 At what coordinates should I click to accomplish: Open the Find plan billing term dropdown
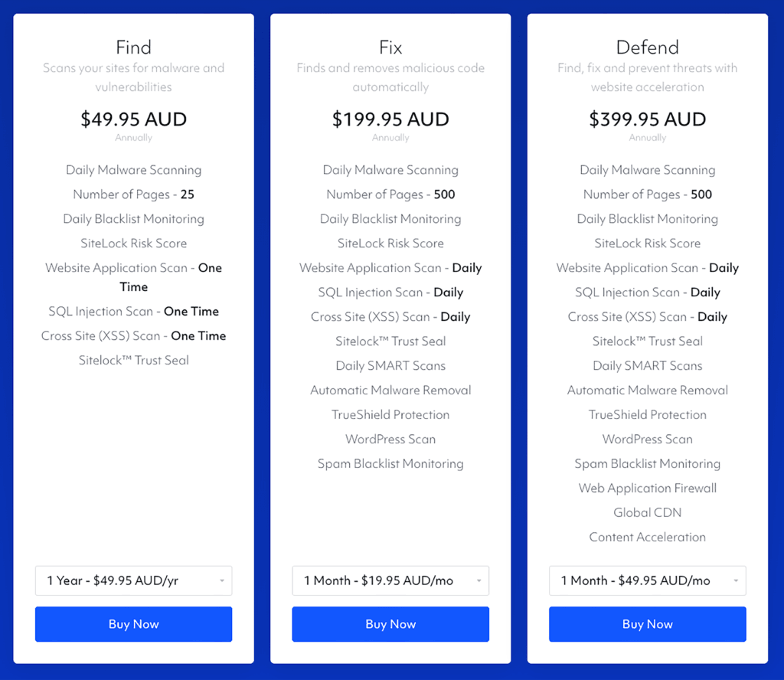(133, 580)
